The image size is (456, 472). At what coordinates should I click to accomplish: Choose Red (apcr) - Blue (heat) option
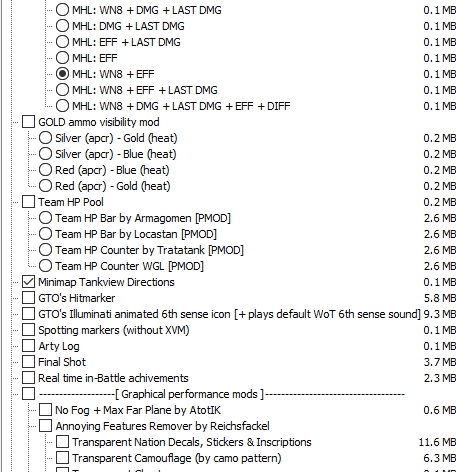(x=45, y=170)
